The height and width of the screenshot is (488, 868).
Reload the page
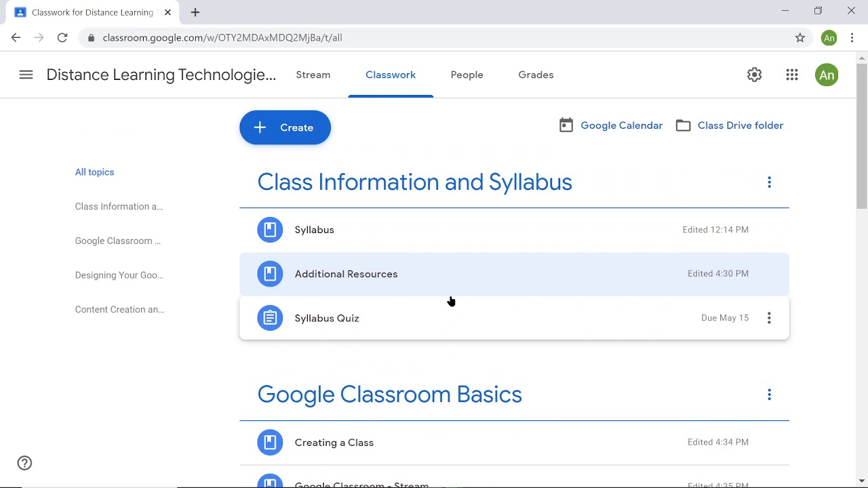pyautogui.click(x=62, y=38)
